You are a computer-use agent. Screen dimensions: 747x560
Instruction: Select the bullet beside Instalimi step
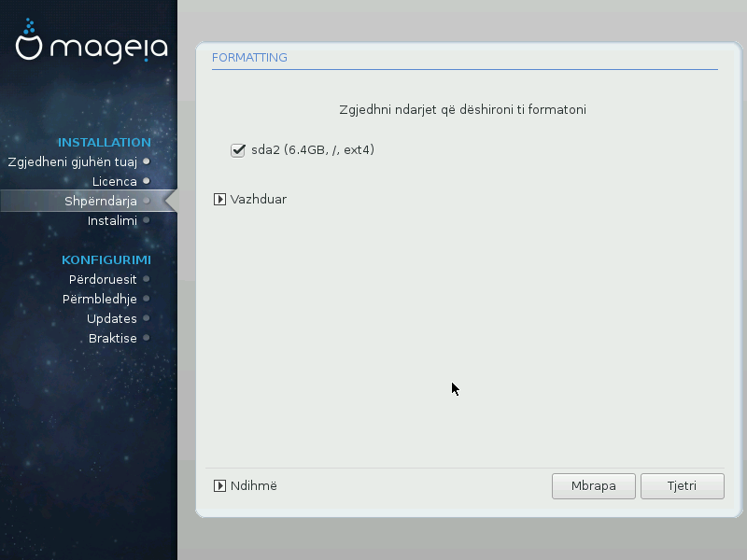point(147,221)
